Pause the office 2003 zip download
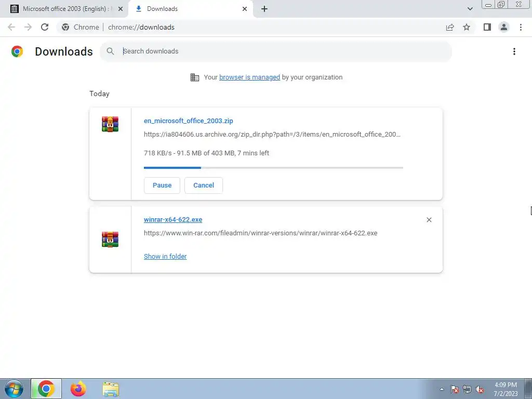The height and width of the screenshot is (399, 532). click(x=162, y=185)
